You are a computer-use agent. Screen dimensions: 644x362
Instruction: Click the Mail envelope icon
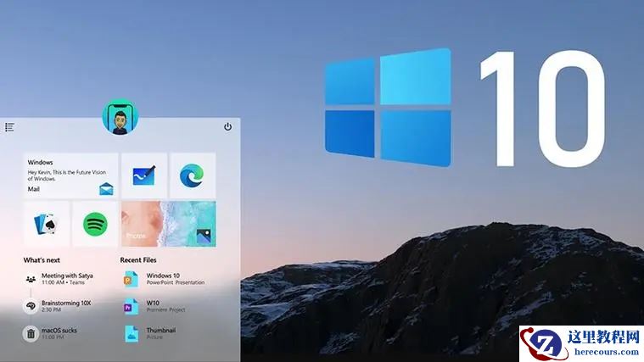[x=106, y=189]
